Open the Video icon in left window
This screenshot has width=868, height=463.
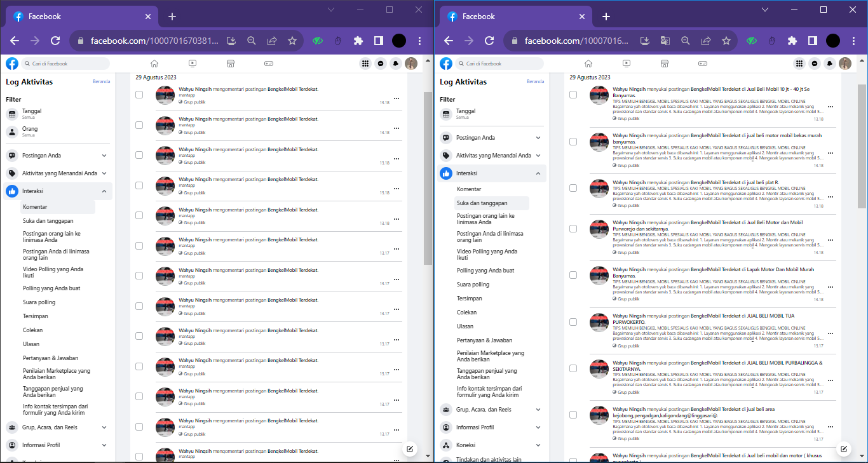tap(193, 64)
